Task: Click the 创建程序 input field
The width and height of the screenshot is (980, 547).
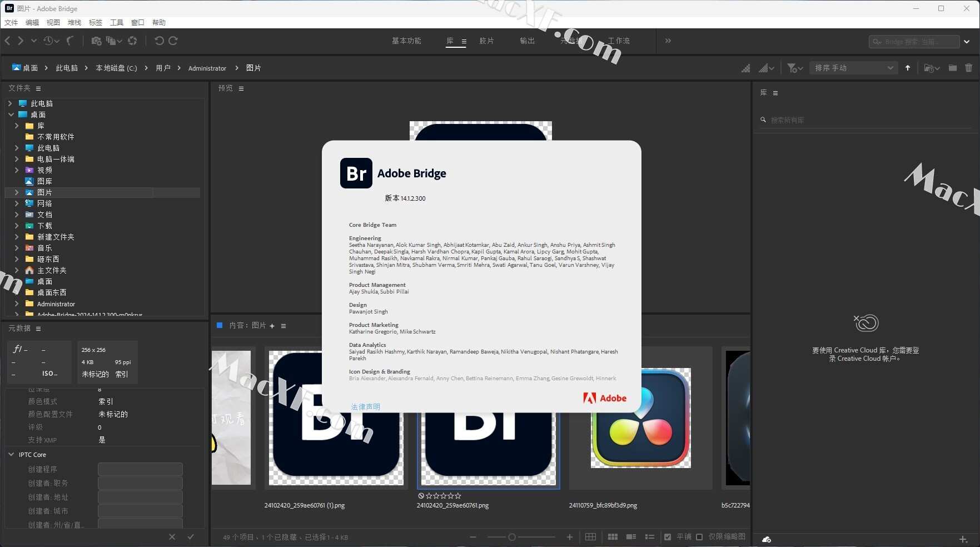Action: 140,469
